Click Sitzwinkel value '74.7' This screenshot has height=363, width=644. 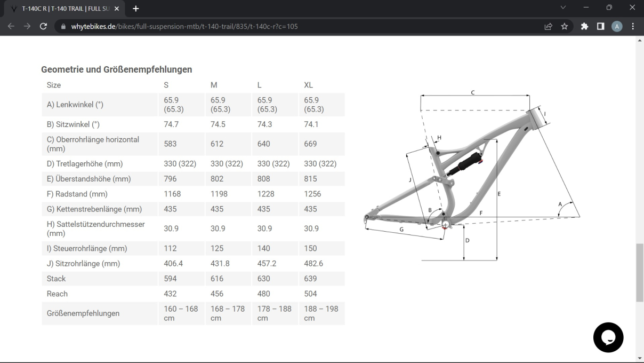171,124
